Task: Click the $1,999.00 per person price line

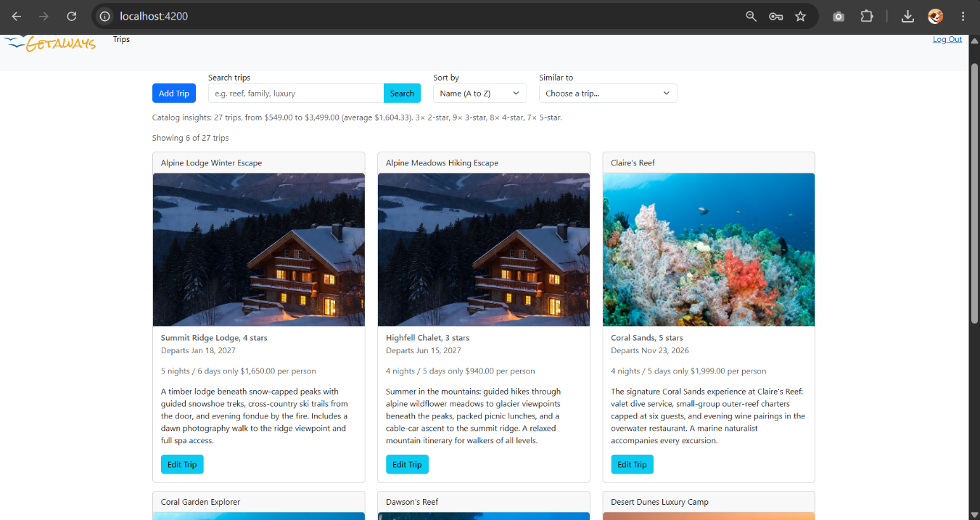Action: pyautogui.click(x=688, y=371)
